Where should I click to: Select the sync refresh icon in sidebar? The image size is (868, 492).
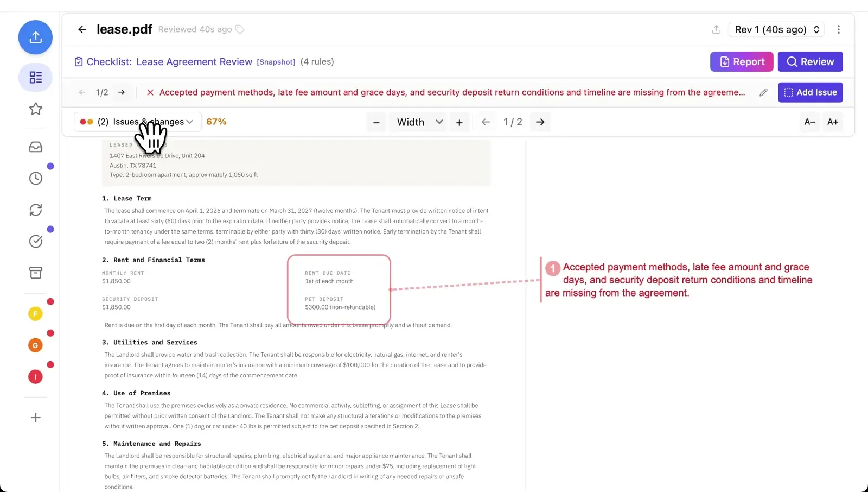(x=36, y=209)
